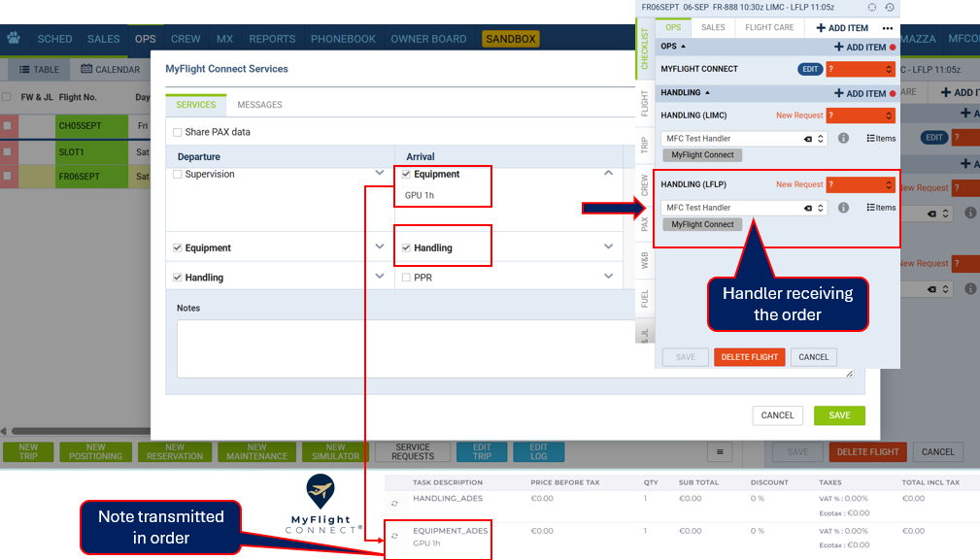Click the info icon in HANDLING (LIMC) row
The height and width of the screenshot is (560, 980).
(844, 139)
